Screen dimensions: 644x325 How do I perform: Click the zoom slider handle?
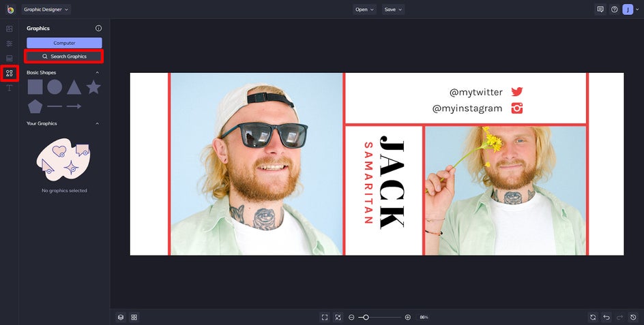(366, 318)
